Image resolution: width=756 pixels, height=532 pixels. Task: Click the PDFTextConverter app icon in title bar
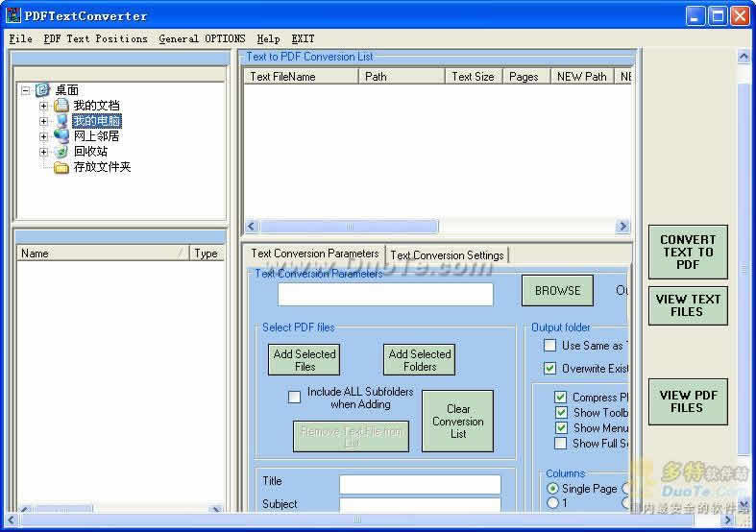click(x=13, y=15)
